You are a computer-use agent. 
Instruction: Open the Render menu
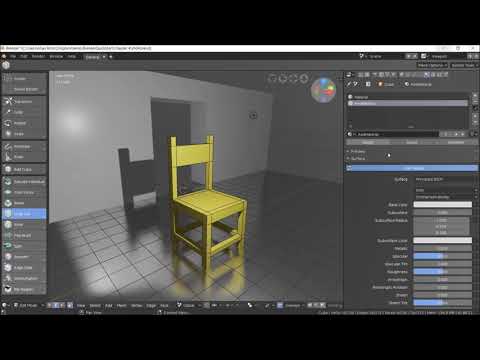(x=38, y=56)
